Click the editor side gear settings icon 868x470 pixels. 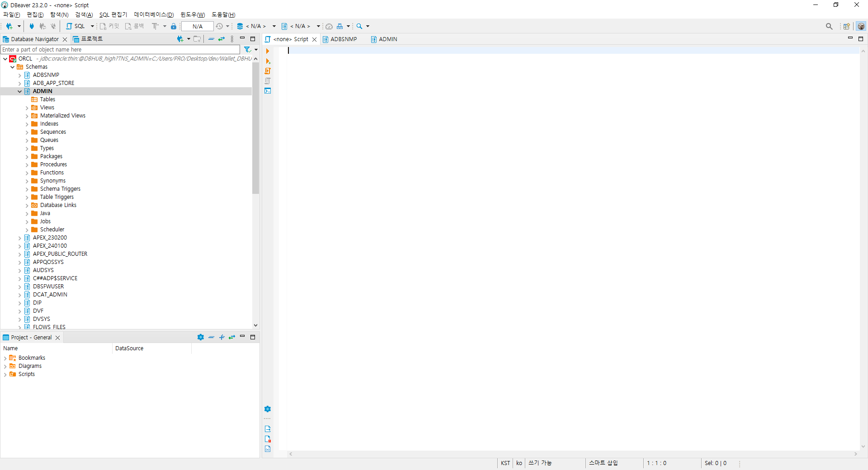coord(268,409)
